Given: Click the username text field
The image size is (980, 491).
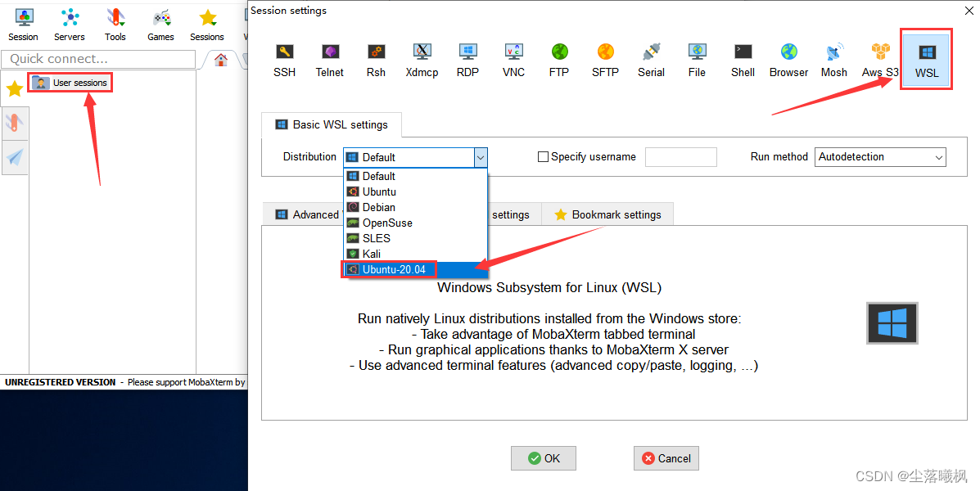Looking at the screenshot, I should [680, 157].
